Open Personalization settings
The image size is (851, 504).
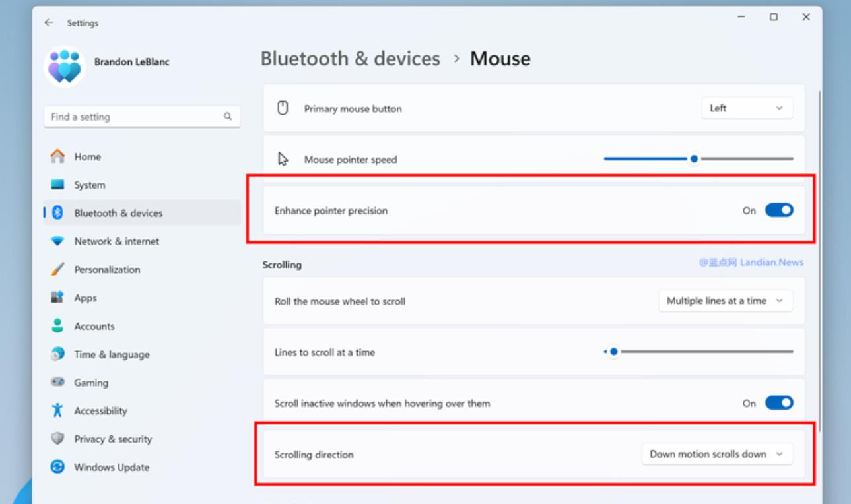[x=142, y=269]
